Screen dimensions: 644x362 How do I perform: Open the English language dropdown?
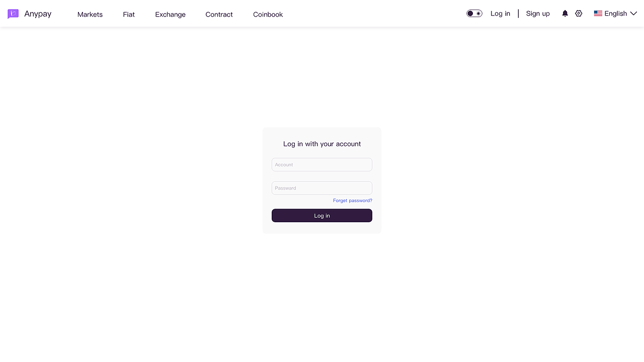coord(615,14)
